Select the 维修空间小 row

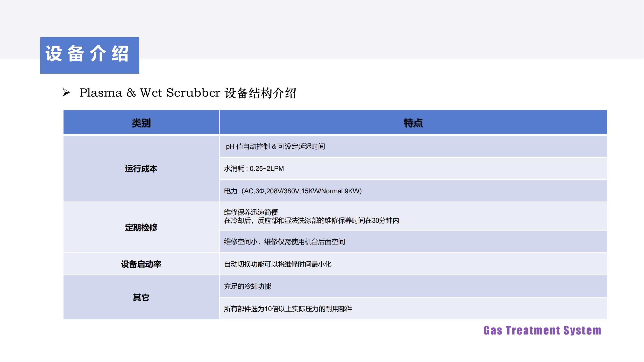coord(284,242)
